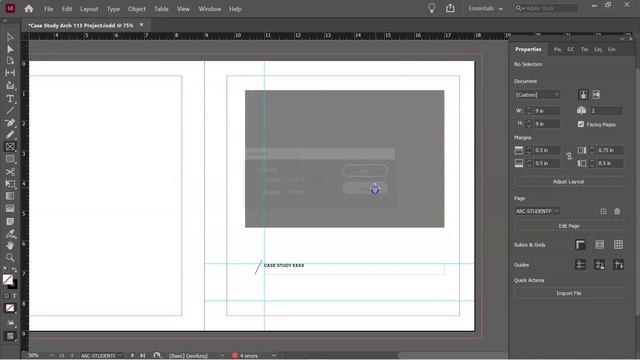
Task: Pick the Rectangle tool
Action: (10, 159)
